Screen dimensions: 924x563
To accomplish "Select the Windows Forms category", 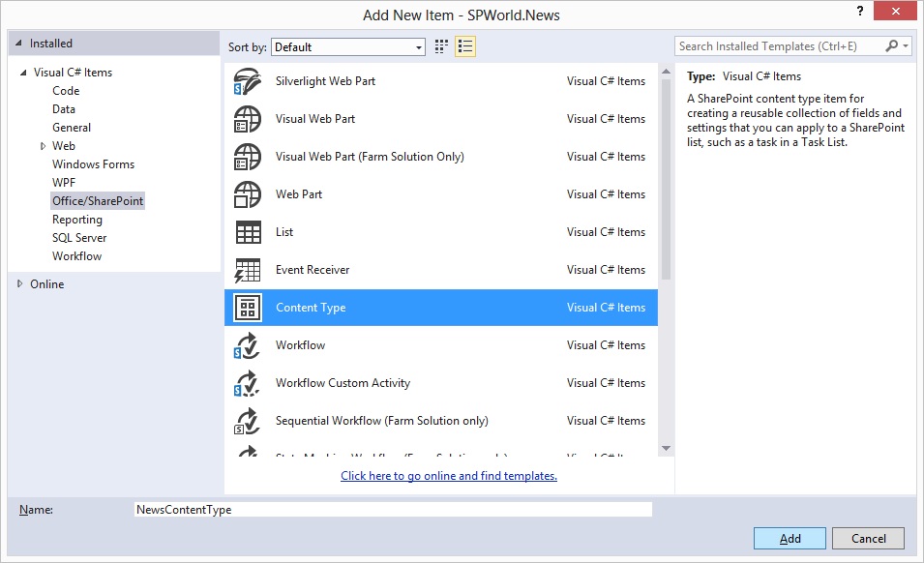I will 93,164.
